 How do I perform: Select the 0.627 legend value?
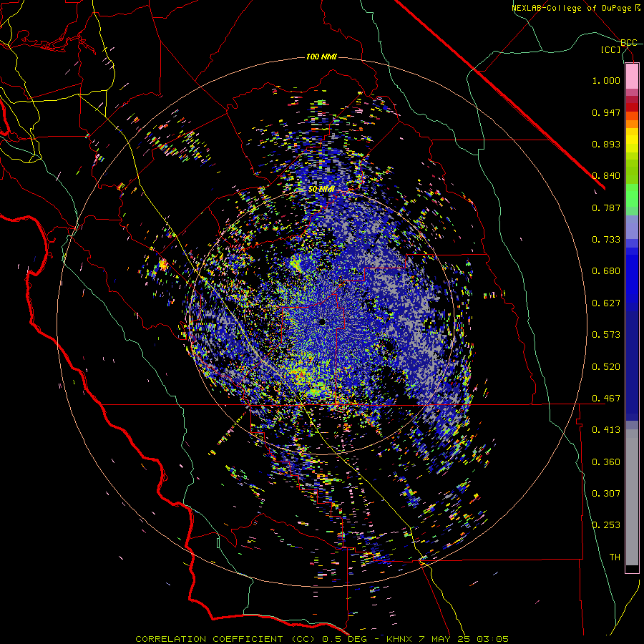606,303
